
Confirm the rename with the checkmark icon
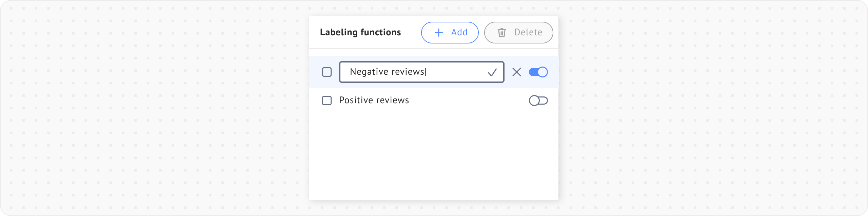point(492,72)
